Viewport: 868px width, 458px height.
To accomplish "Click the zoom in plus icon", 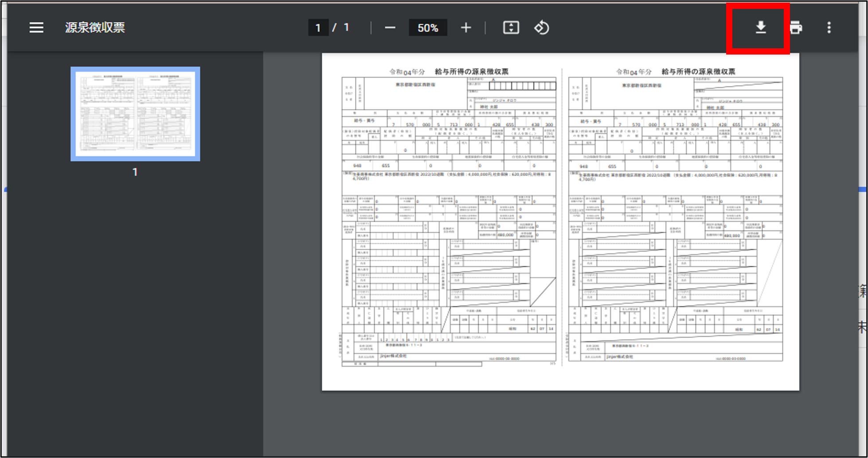I will 465,28.
